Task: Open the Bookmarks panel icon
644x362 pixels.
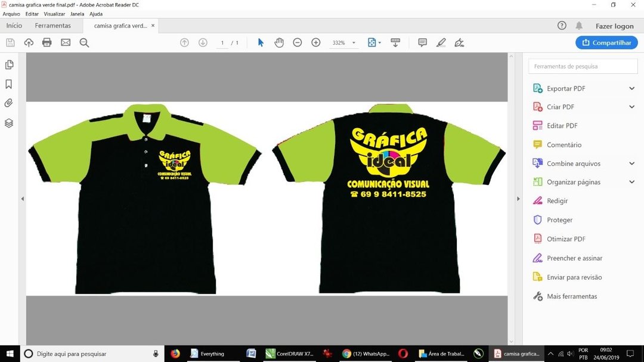Action: [9, 84]
